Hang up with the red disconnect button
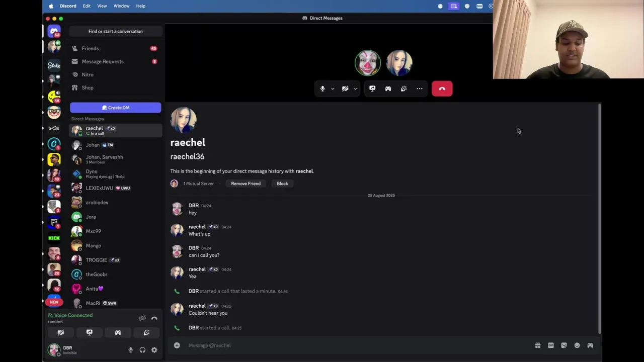This screenshot has height=362, width=644. pos(442,88)
